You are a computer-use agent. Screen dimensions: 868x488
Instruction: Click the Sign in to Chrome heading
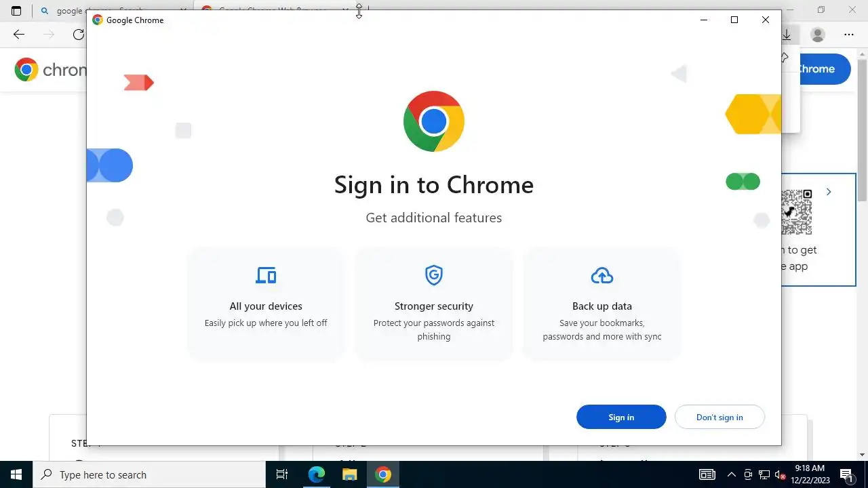pyautogui.click(x=434, y=184)
